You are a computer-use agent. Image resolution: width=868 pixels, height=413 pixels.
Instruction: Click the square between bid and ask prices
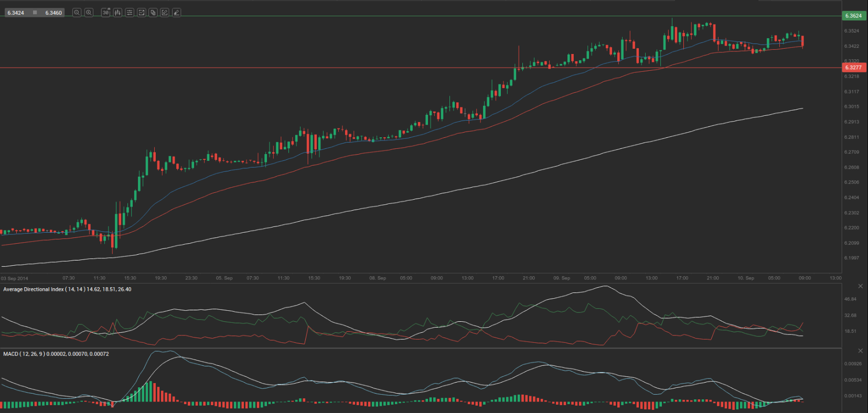point(35,13)
